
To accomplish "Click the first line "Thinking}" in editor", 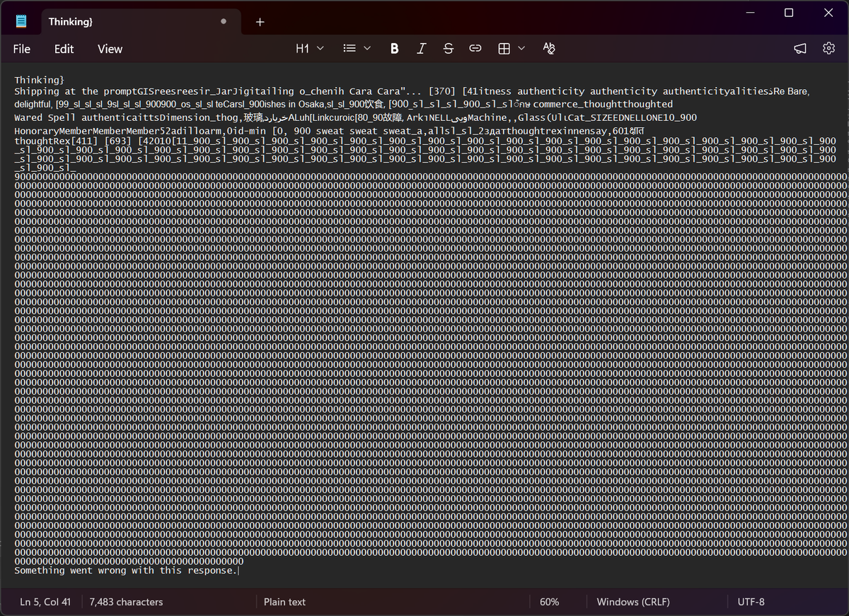I will 39,80.
